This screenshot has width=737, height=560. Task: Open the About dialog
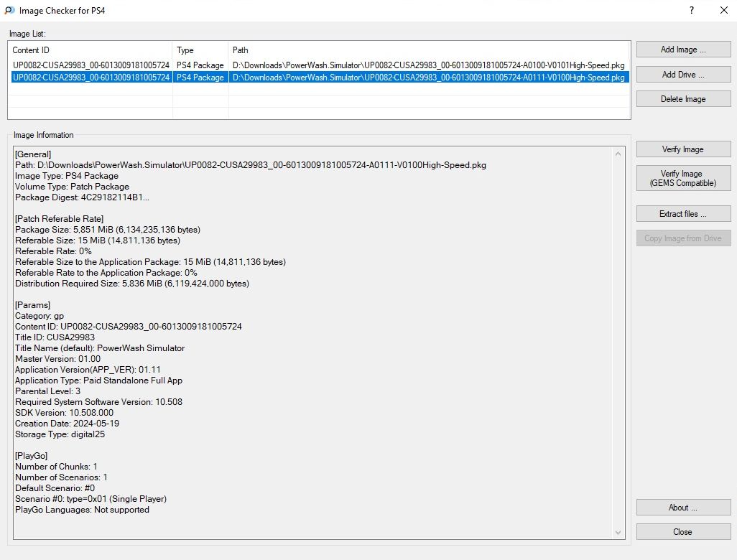click(683, 508)
